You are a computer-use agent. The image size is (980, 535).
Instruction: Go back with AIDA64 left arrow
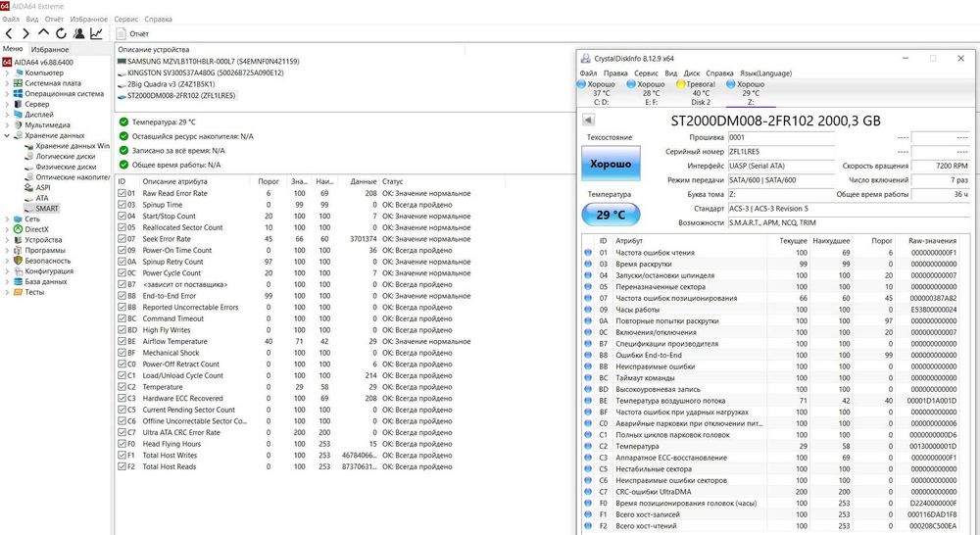tap(9, 33)
